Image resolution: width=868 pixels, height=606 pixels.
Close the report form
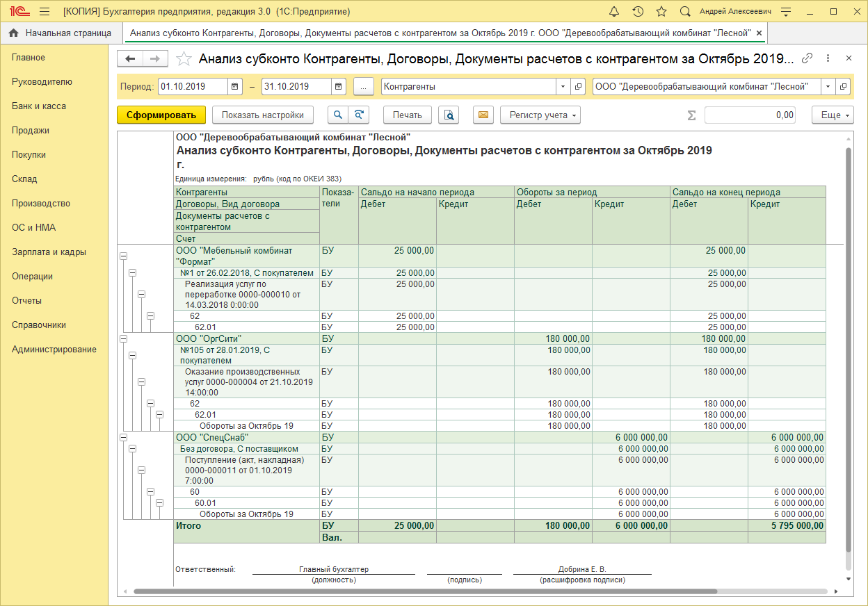click(x=849, y=58)
